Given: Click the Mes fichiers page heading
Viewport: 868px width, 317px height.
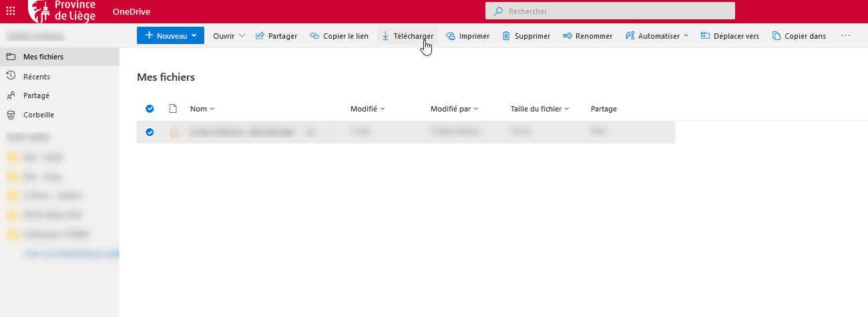Looking at the screenshot, I should click(166, 77).
